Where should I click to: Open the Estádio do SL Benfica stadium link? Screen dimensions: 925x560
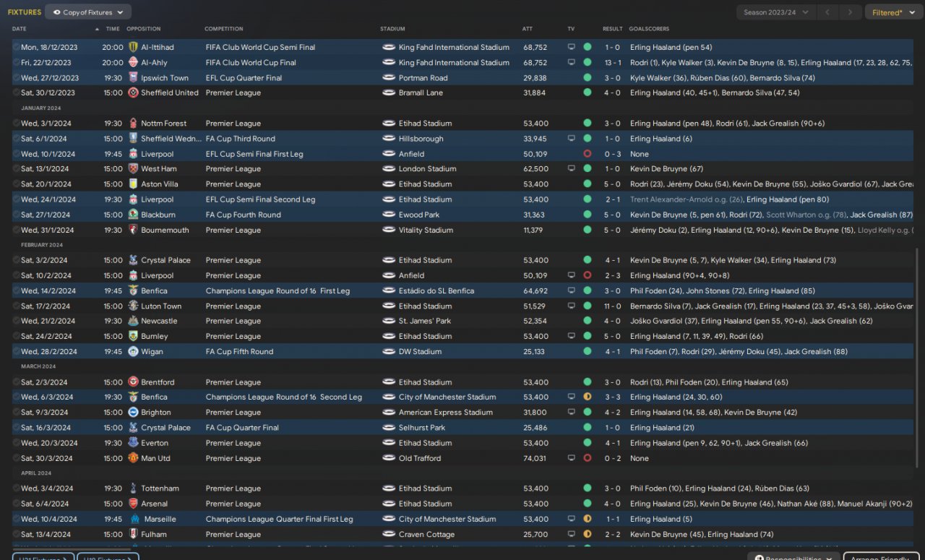pyautogui.click(x=436, y=291)
